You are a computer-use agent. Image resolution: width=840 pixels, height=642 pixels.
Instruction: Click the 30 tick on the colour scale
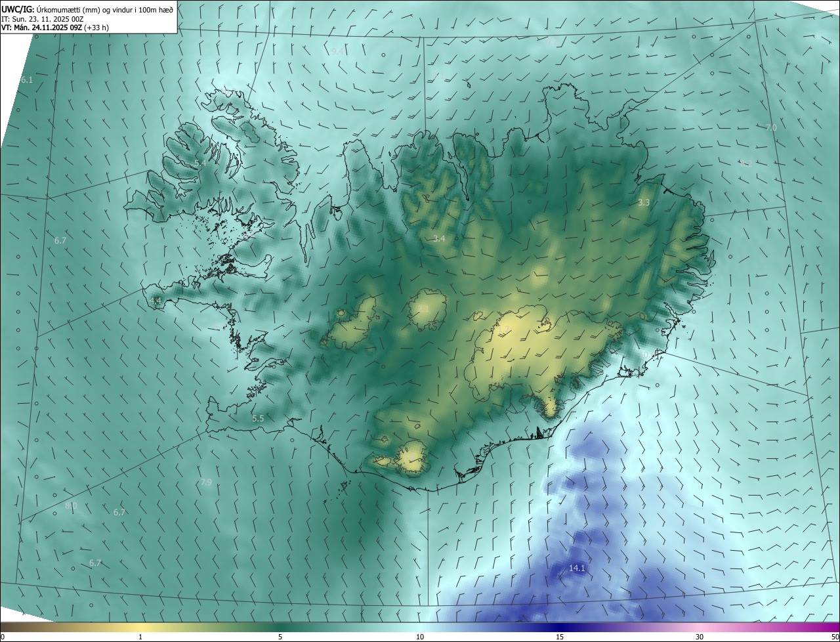700,637
